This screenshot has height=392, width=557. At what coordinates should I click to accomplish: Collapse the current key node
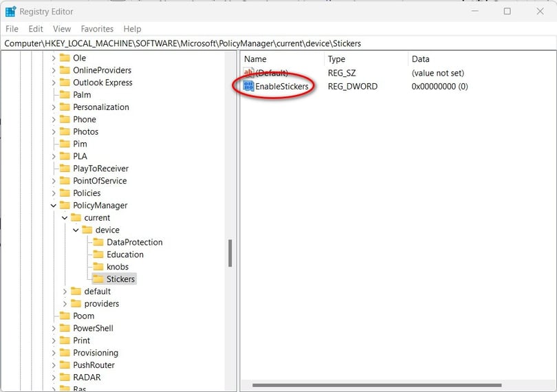click(65, 218)
